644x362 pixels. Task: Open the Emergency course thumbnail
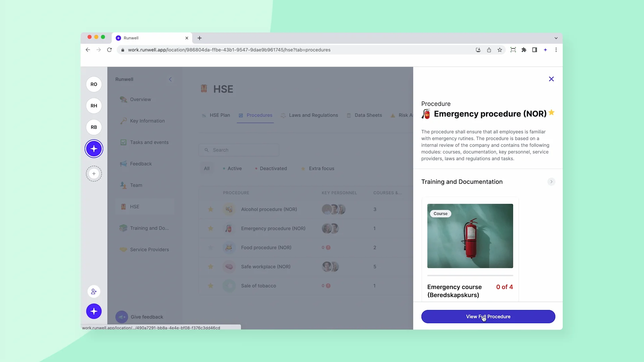point(470,236)
